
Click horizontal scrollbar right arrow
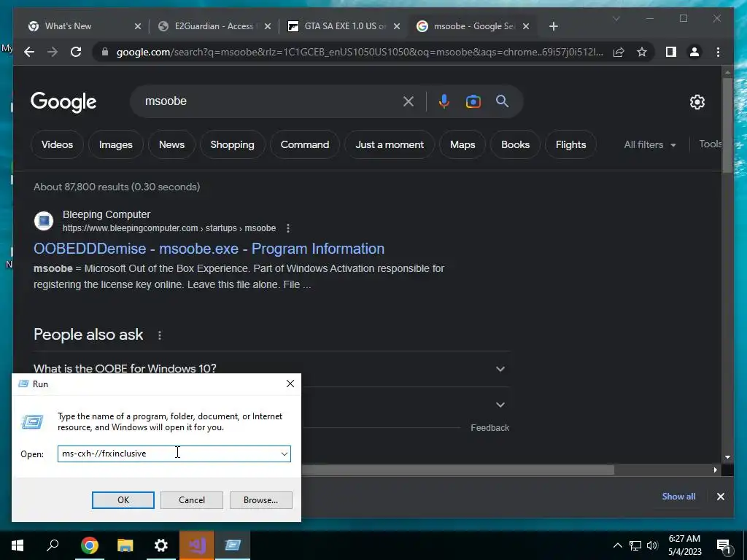point(715,470)
